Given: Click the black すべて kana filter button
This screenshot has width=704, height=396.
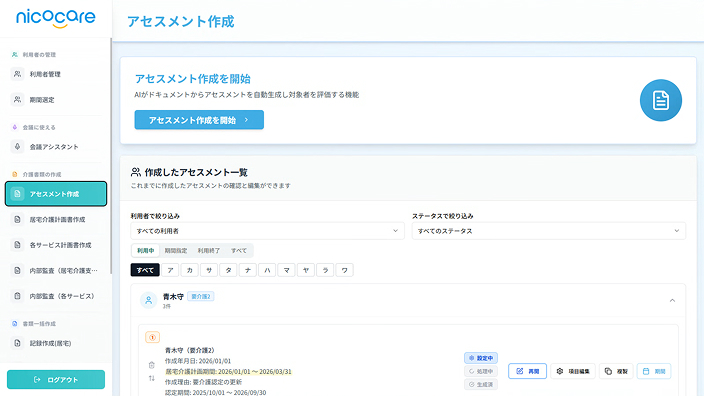Looking at the screenshot, I should [145, 270].
